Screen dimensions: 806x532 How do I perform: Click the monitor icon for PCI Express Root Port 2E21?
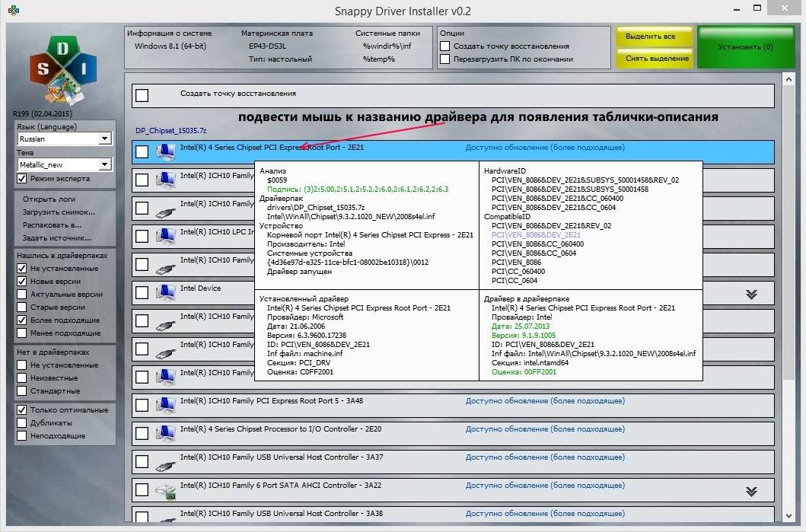pos(165,152)
